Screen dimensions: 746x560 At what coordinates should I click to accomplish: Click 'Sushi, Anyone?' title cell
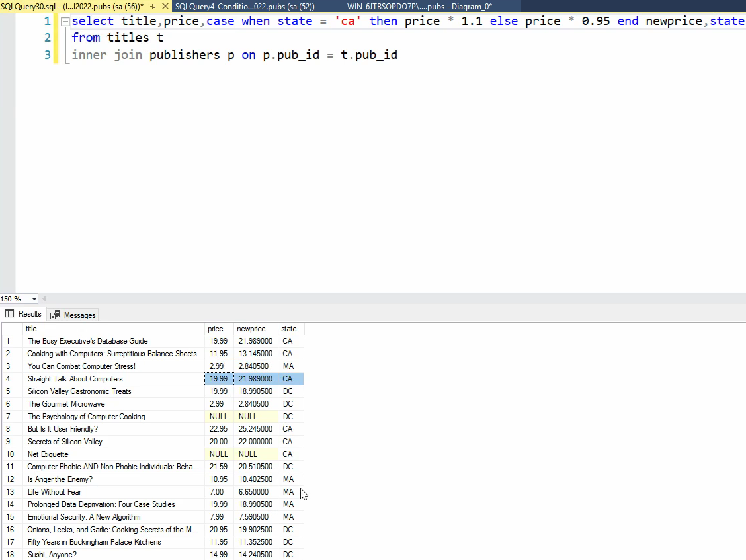click(x=114, y=555)
